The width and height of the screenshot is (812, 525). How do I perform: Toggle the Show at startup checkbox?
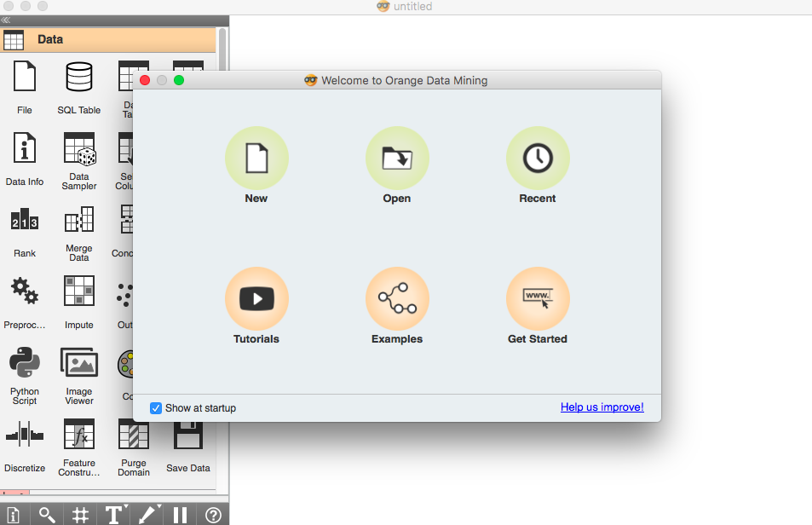[156, 408]
